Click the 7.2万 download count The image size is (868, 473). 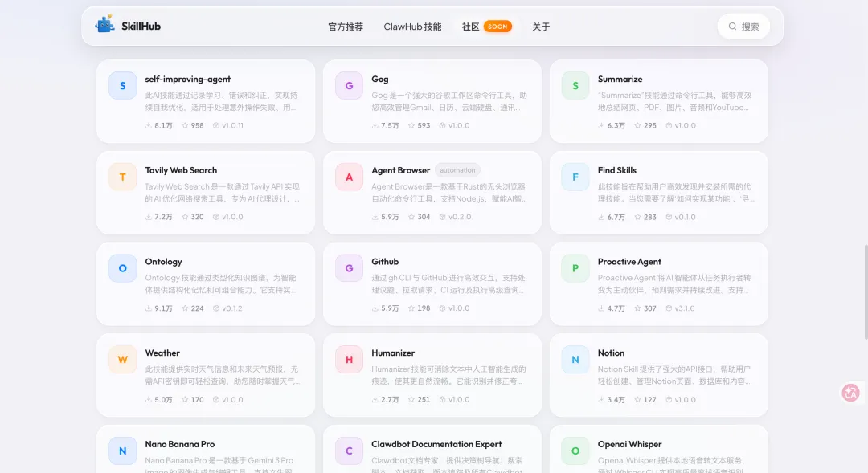pos(163,217)
